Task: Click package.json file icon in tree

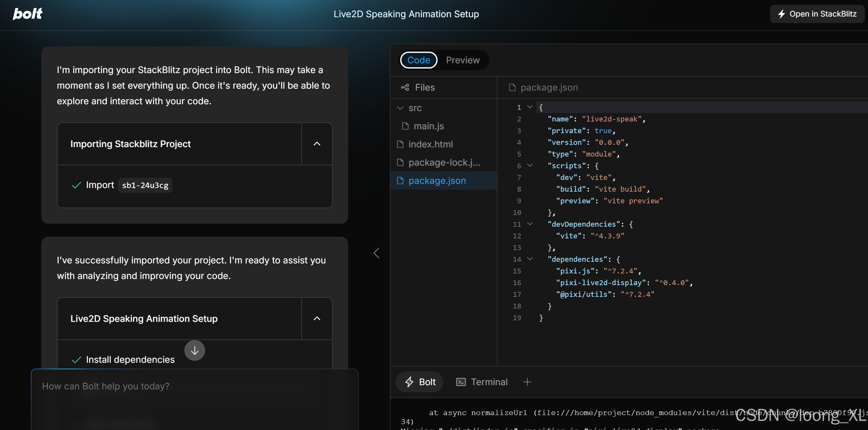Action: pos(400,181)
